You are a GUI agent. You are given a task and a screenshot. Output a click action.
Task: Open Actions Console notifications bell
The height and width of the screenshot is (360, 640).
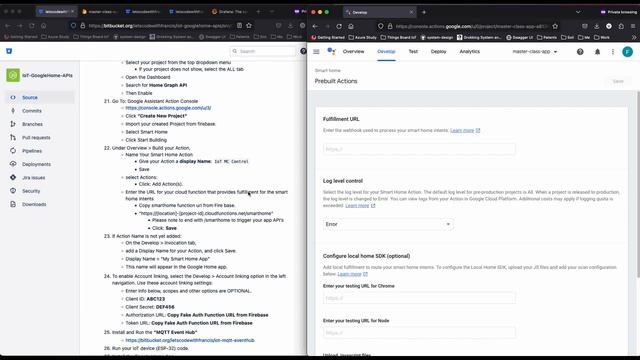click(597, 52)
